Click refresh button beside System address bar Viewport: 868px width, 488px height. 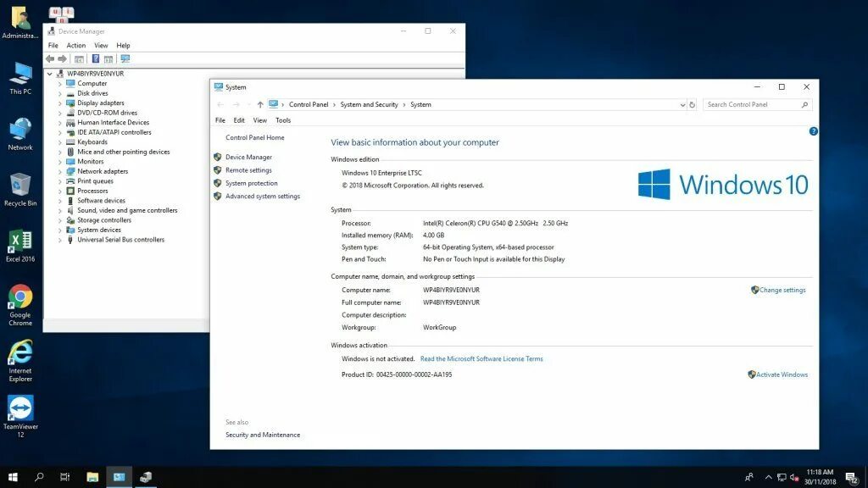pos(692,104)
